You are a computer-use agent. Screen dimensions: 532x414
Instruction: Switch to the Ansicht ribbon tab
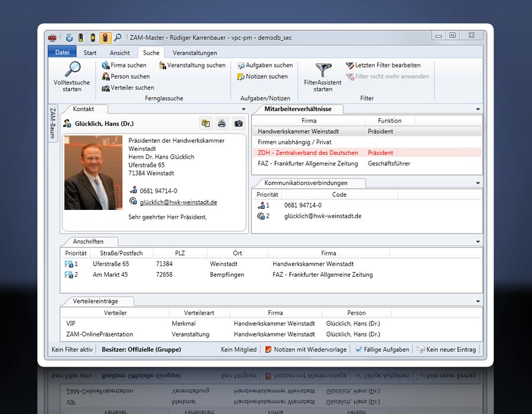click(119, 53)
